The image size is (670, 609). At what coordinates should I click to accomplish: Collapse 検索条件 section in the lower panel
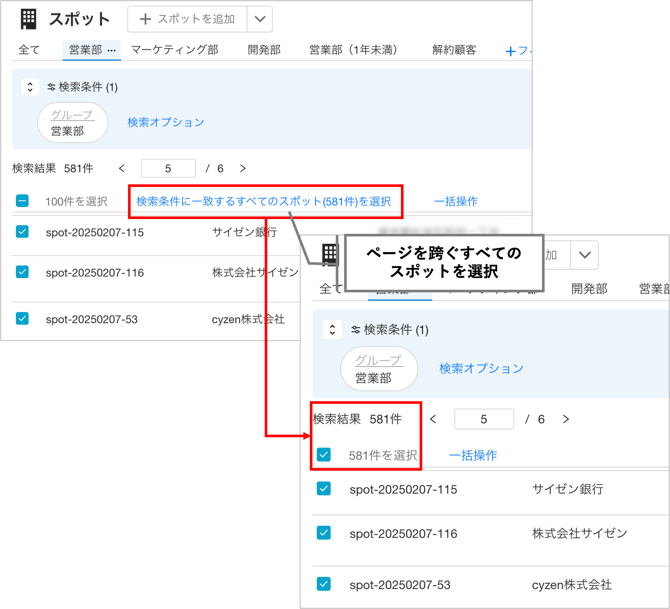[x=332, y=330]
